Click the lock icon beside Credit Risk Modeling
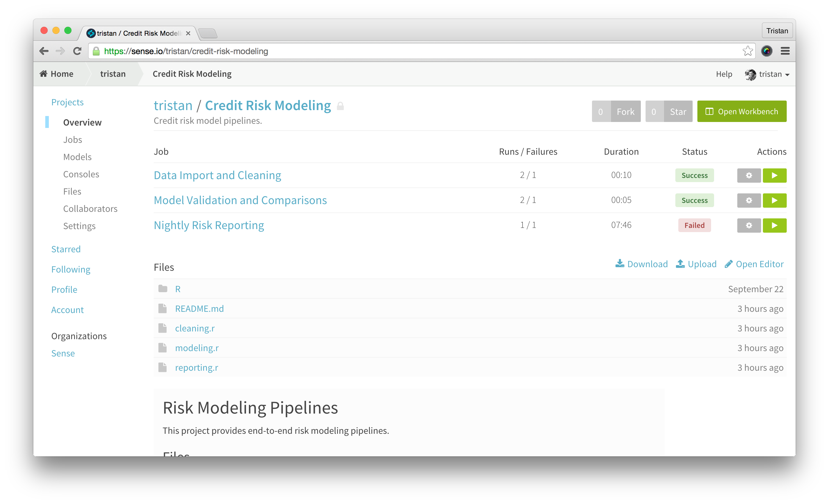Image resolution: width=829 pixels, height=504 pixels. click(340, 106)
